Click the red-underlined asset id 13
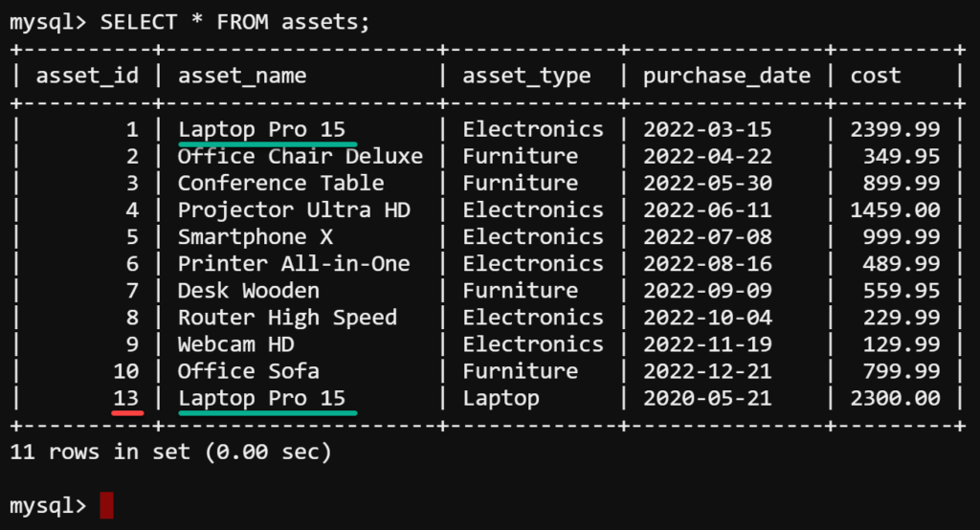This screenshot has height=530, width=980. coord(125,398)
